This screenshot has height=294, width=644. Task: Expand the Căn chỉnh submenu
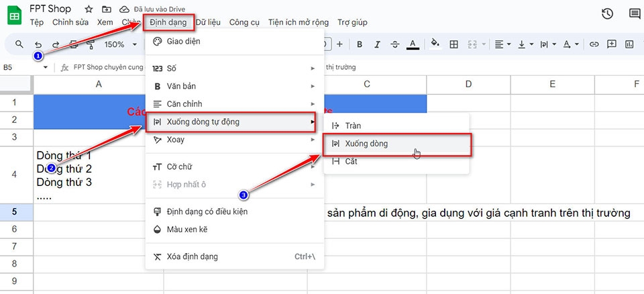235,104
